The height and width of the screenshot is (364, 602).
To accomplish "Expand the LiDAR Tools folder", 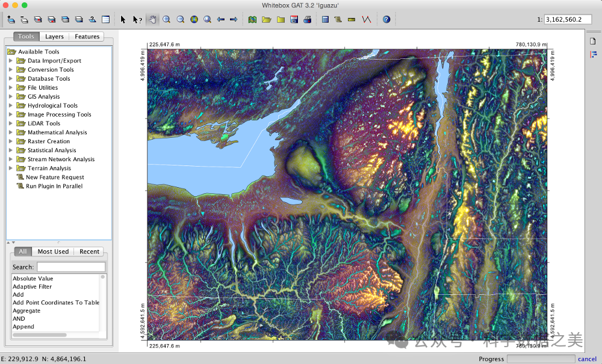I will pos(10,123).
